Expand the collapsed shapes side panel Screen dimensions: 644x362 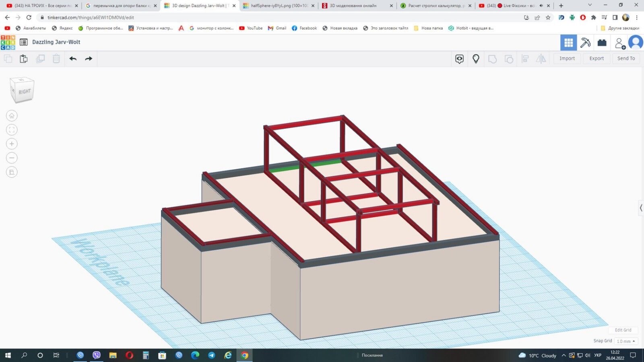[x=641, y=208]
